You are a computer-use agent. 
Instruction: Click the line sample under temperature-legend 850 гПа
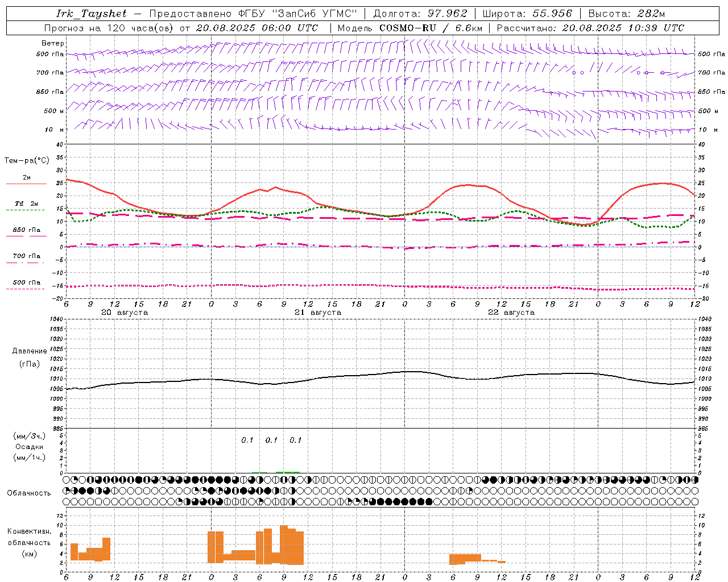point(26,236)
